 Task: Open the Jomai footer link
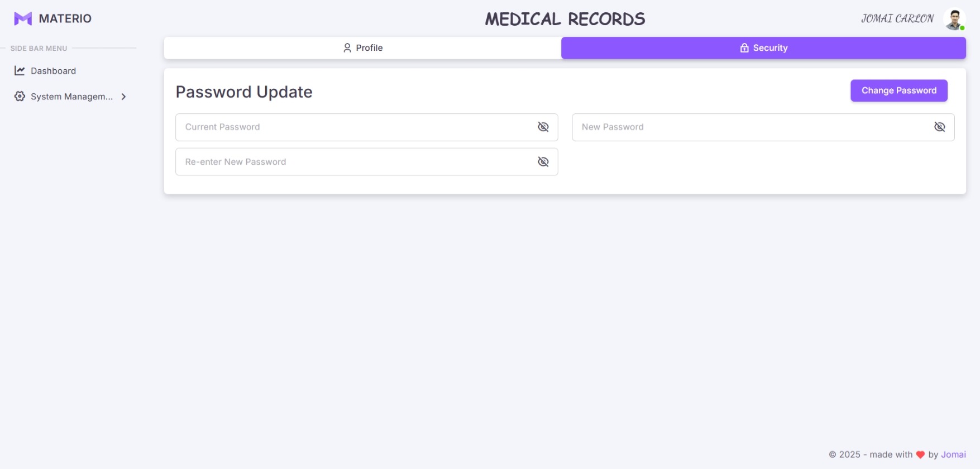click(x=953, y=454)
